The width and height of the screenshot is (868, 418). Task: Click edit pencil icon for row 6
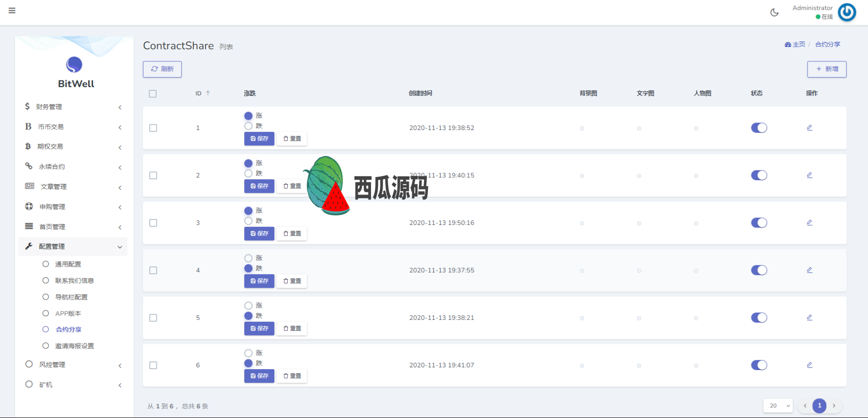(809, 365)
